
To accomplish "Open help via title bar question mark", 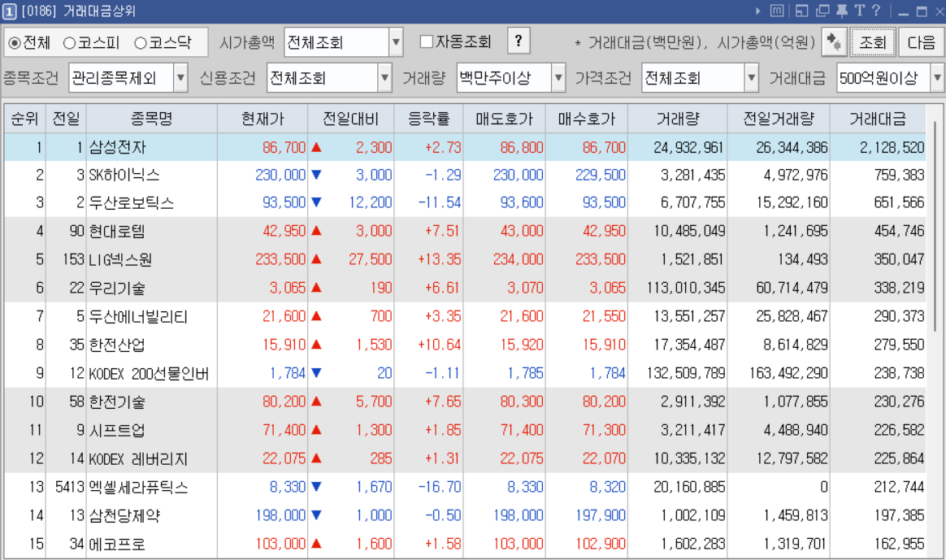I will click(x=876, y=11).
